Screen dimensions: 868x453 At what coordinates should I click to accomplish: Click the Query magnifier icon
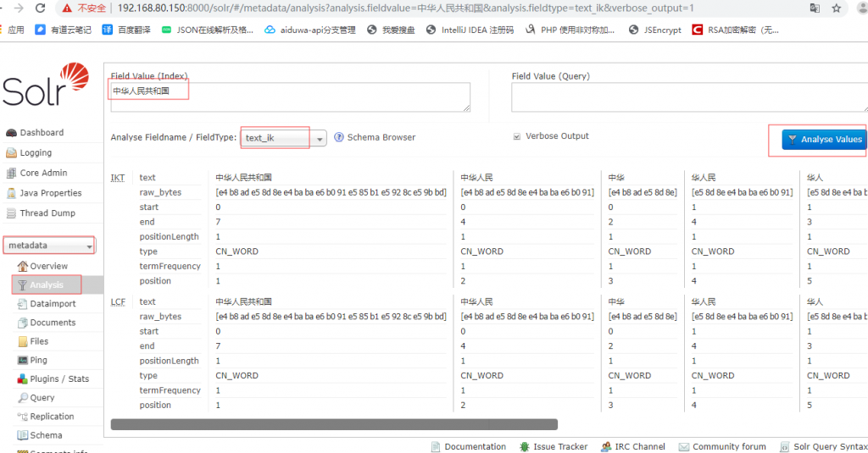(22, 398)
